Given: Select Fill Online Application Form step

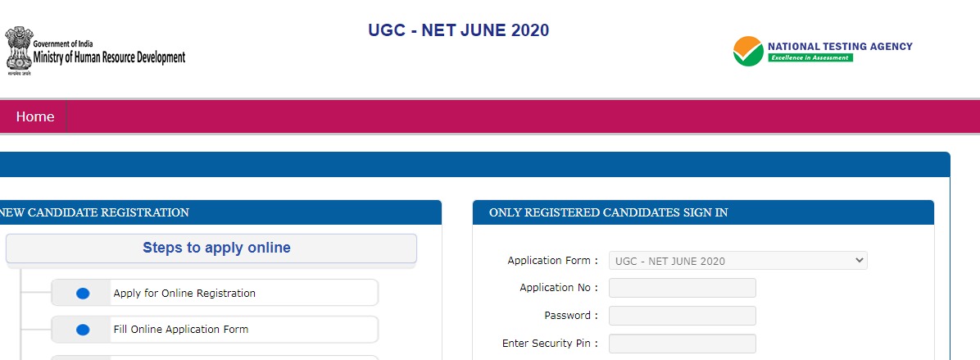Looking at the screenshot, I should (x=180, y=330).
